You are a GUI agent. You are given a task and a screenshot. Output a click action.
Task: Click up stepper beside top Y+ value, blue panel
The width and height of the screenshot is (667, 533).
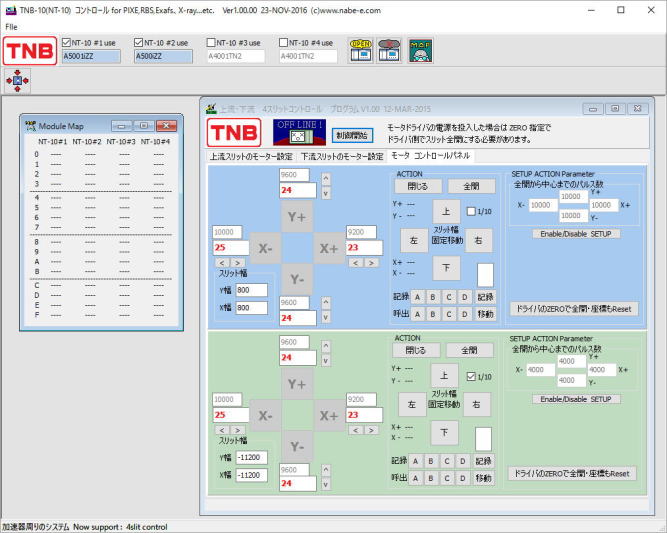326,178
